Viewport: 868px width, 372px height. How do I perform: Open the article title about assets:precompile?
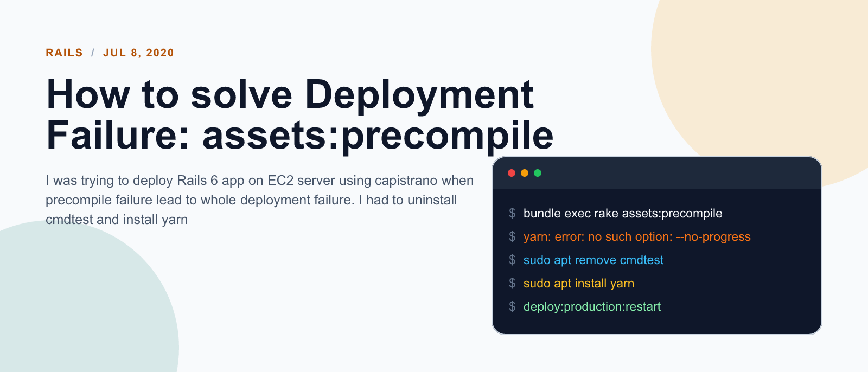[x=300, y=114]
